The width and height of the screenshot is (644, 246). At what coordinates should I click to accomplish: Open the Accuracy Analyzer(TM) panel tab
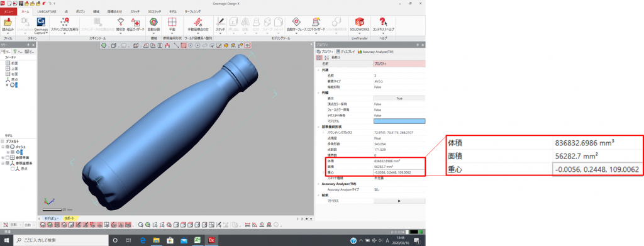tap(376, 52)
